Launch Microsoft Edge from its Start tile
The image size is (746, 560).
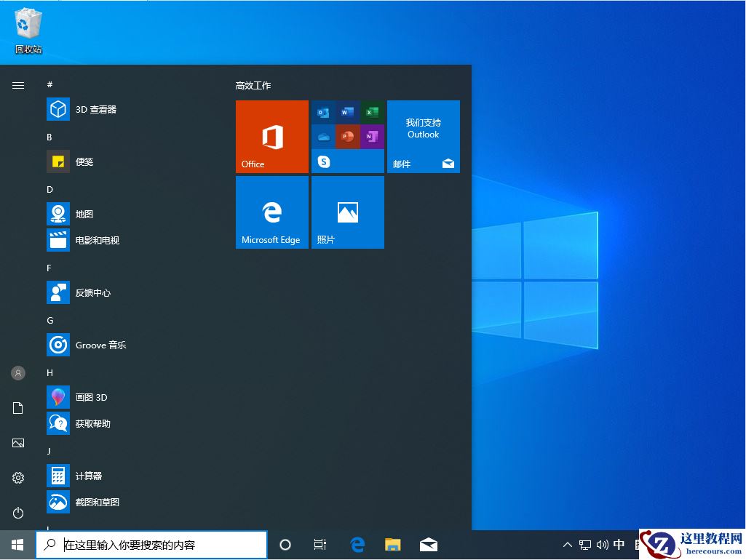(x=271, y=212)
